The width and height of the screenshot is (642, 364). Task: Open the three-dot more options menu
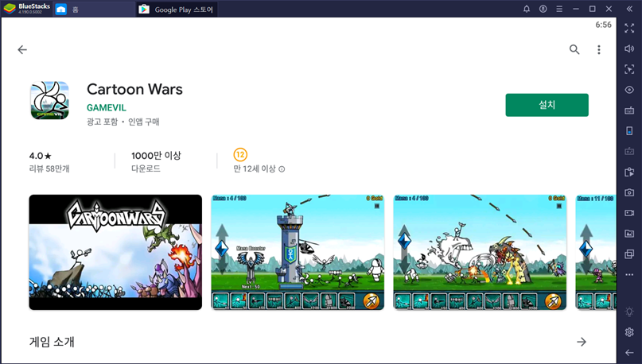(598, 49)
